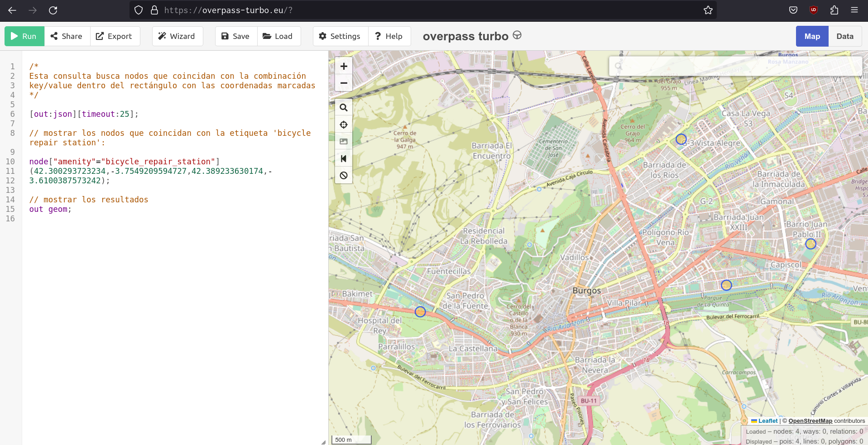
Task: Launch the query Wizard
Action: click(x=177, y=36)
